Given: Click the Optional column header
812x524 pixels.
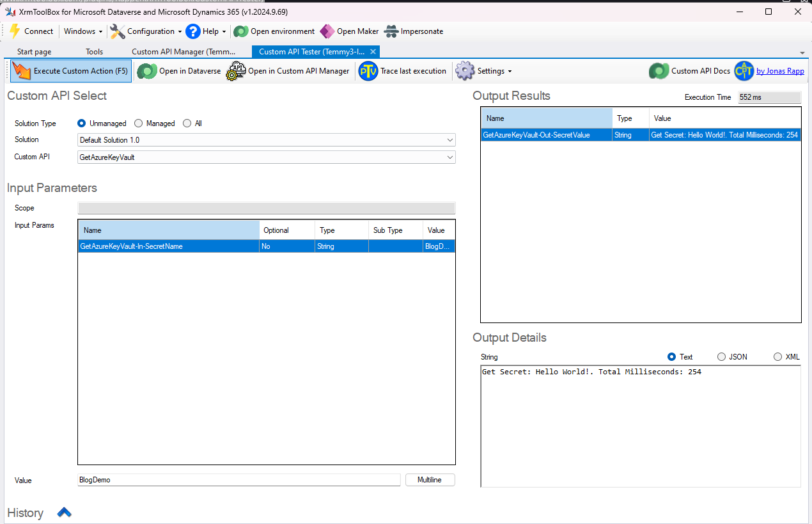Looking at the screenshot, I should tap(287, 230).
